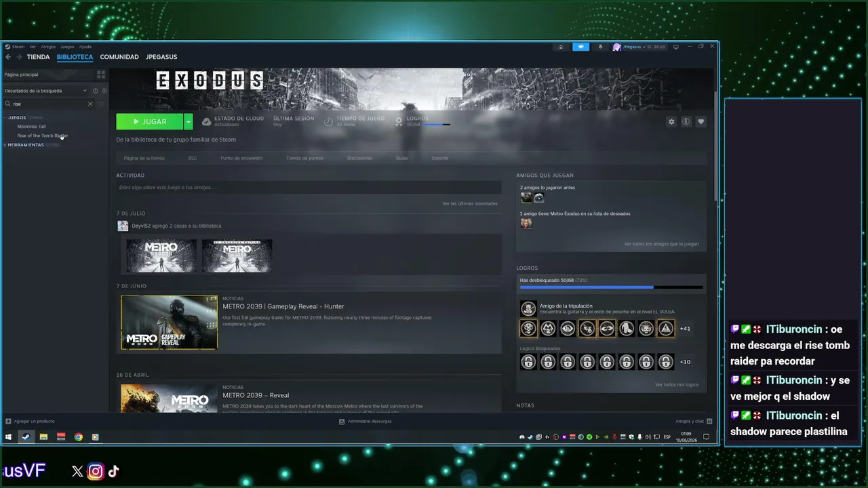Image resolution: width=868 pixels, height=488 pixels.
Task: Open the Página de la tienda link
Action: pyautogui.click(x=144, y=158)
